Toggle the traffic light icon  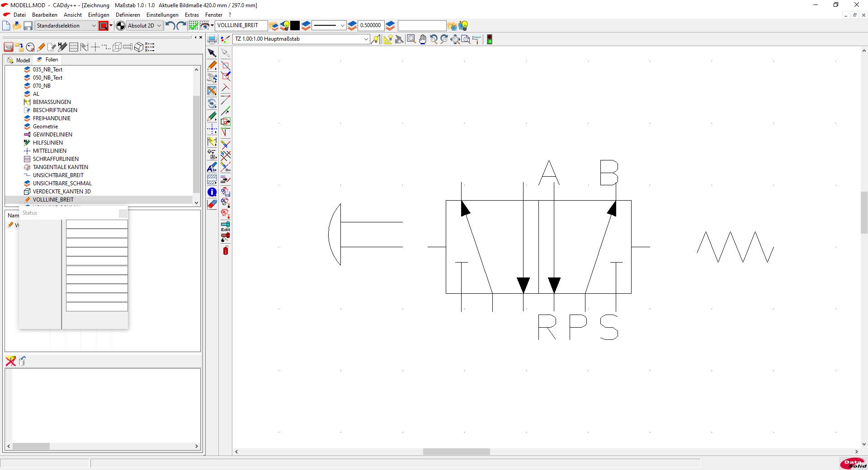pos(489,39)
